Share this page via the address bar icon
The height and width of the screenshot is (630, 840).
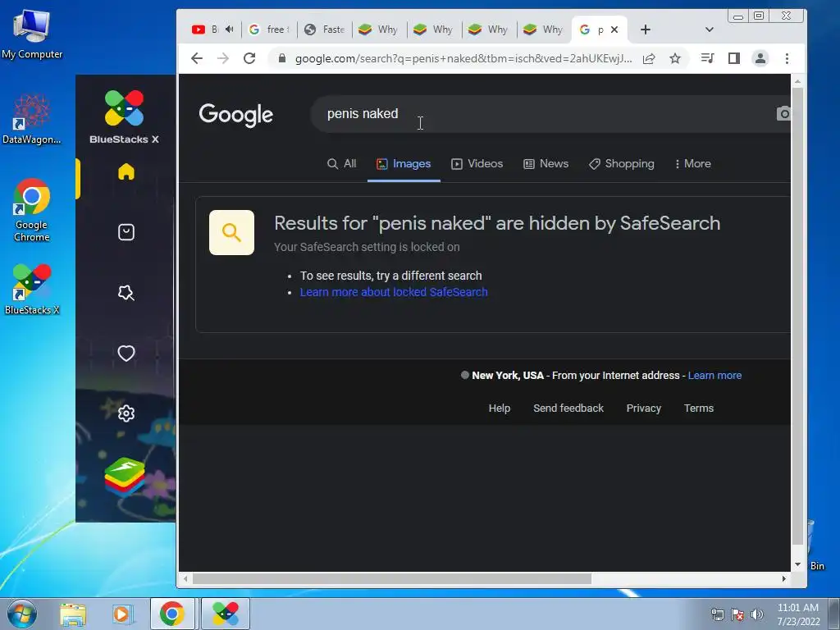point(649,58)
